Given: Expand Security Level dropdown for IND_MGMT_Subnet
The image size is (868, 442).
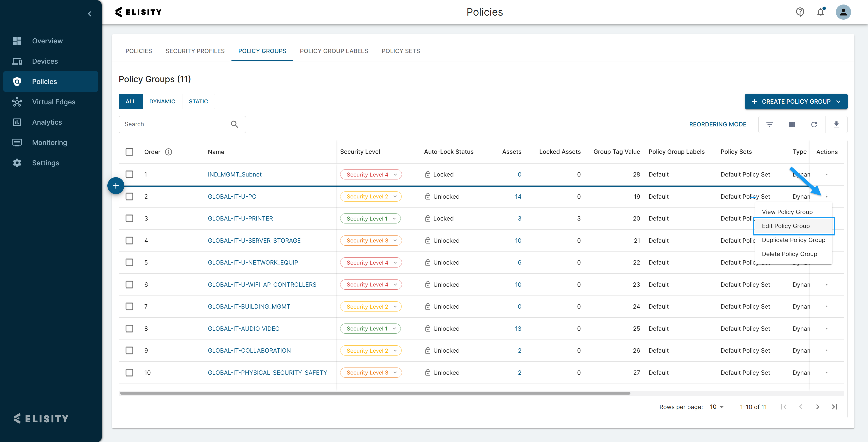Looking at the screenshot, I should tap(395, 174).
